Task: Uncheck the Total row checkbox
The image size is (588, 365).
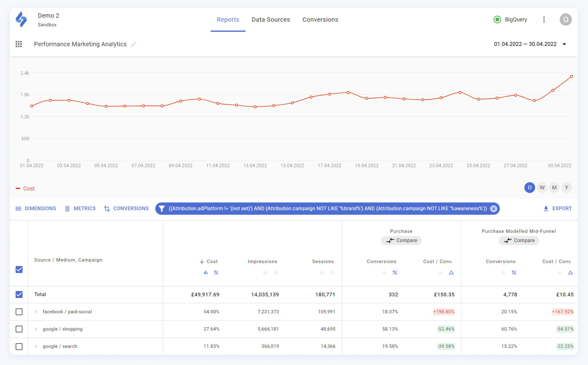Action: 19,294
